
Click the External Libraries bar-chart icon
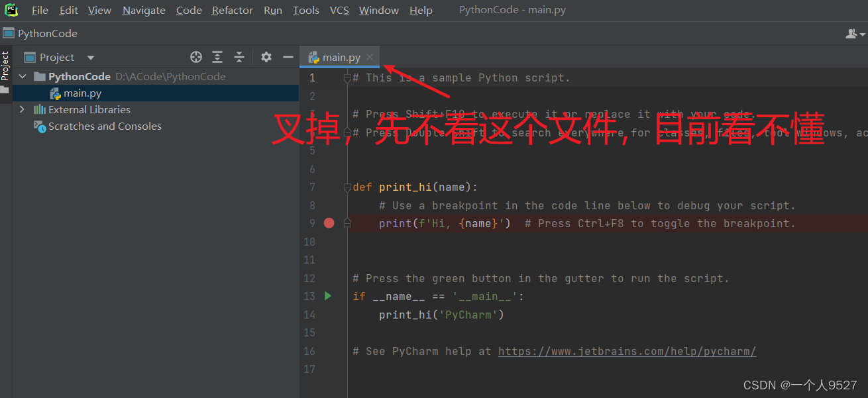point(40,109)
